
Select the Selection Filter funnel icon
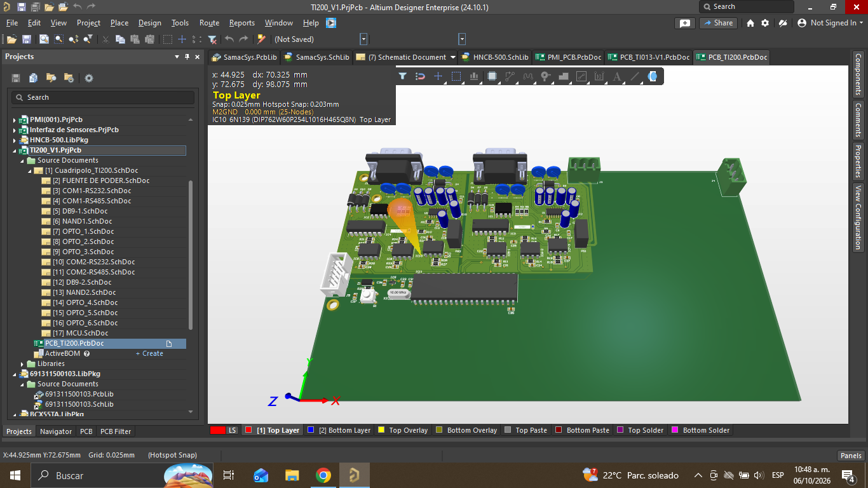click(402, 76)
